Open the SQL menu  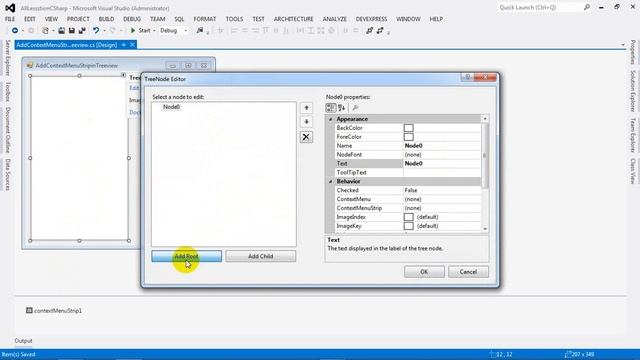[x=179, y=19]
